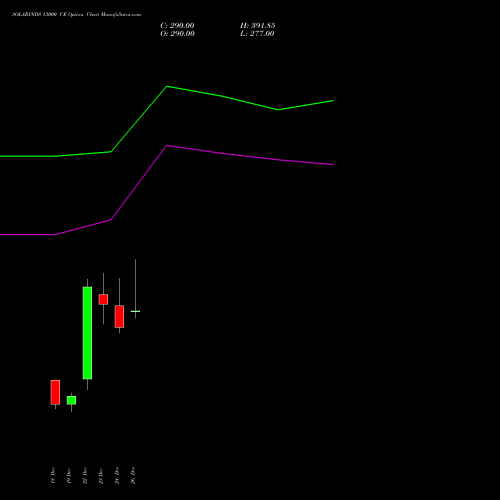Click the high value H: 391.85
Viewport: 500px width, 500px height.
(x=258, y=26)
